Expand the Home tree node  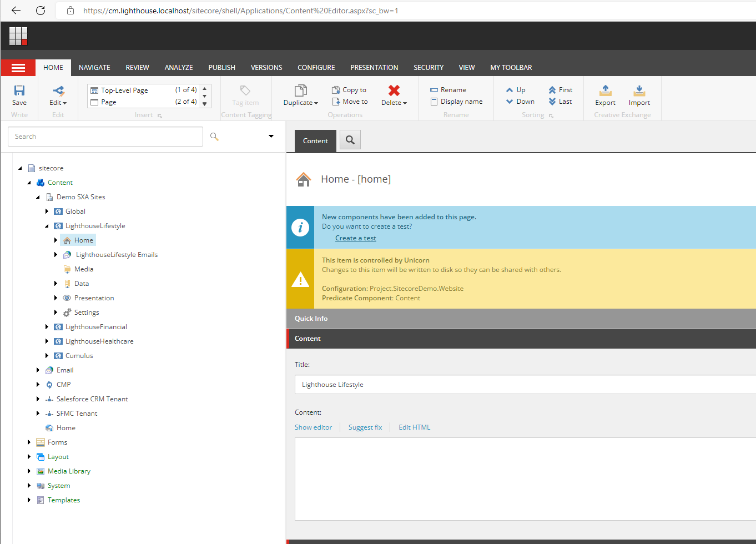coord(56,240)
